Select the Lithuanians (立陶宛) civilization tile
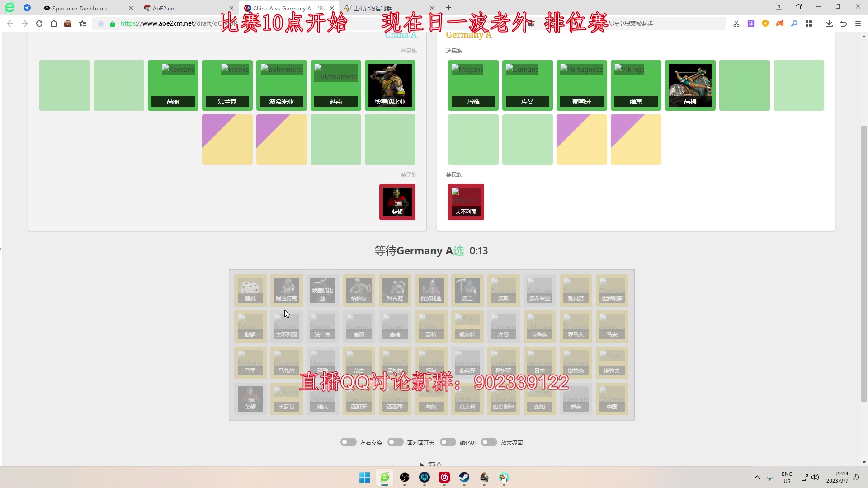The width and height of the screenshot is (868, 488). point(539,326)
